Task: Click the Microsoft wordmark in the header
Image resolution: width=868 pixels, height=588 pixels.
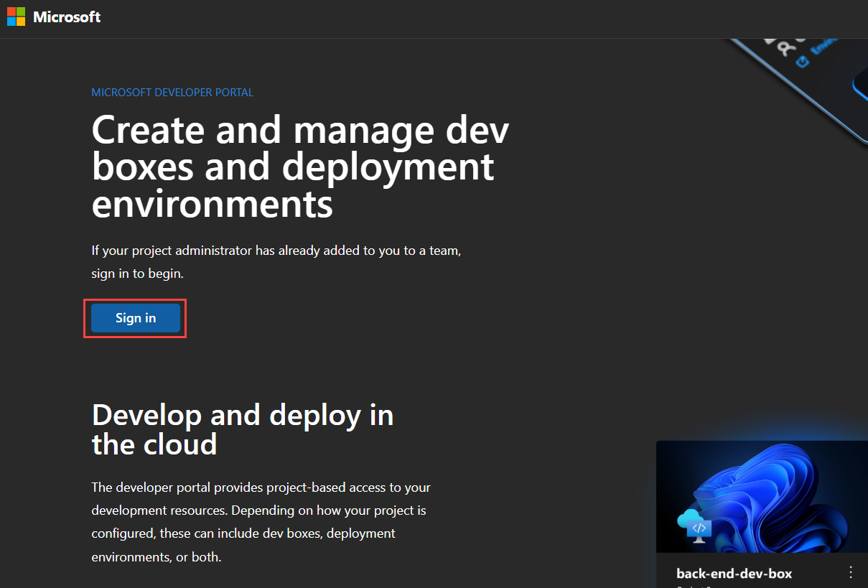Action: click(x=67, y=17)
